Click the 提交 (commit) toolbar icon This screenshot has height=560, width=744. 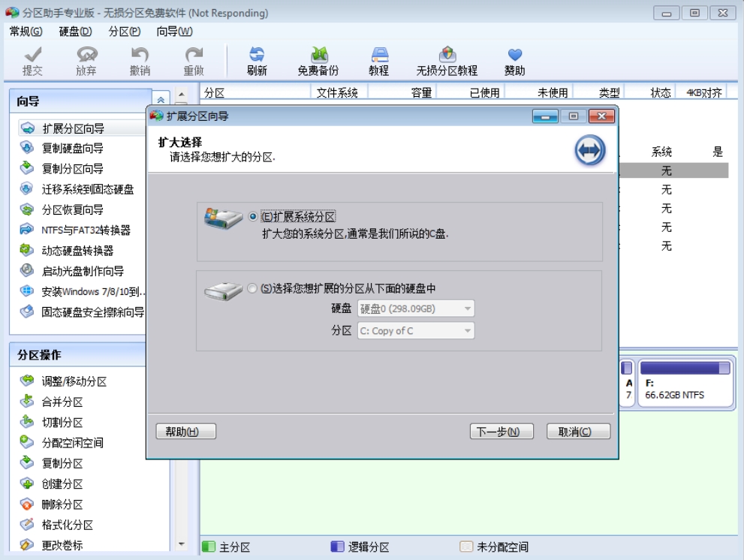tap(32, 61)
